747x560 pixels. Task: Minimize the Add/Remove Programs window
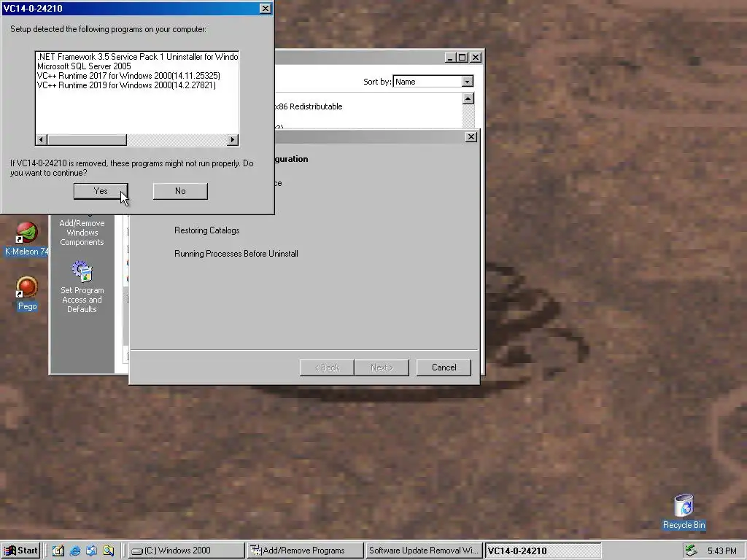click(x=450, y=58)
